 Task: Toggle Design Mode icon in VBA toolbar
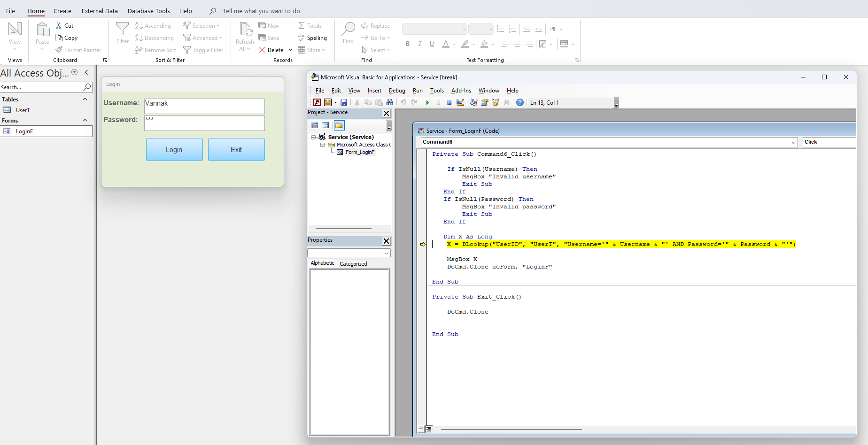(460, 102)
